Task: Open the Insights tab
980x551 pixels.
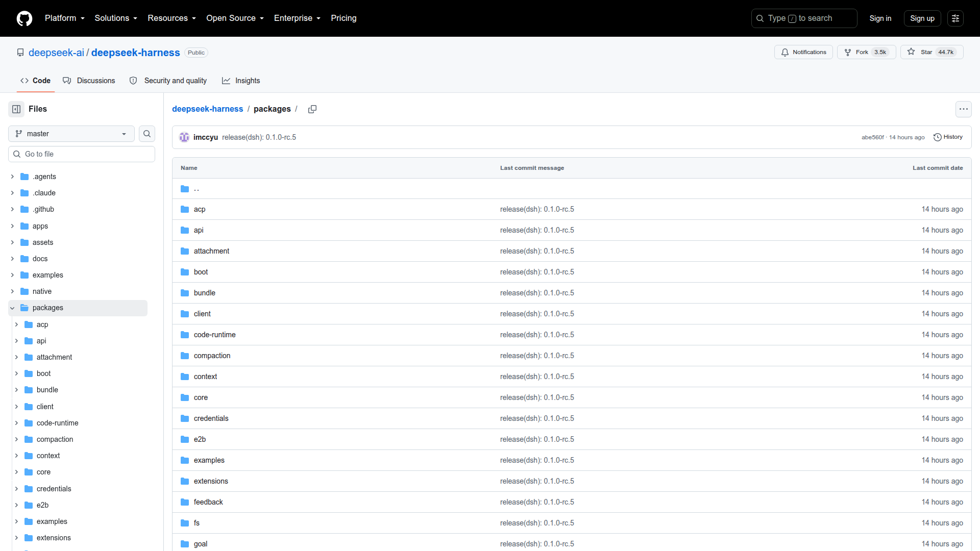Action: [x=241, y=81]
